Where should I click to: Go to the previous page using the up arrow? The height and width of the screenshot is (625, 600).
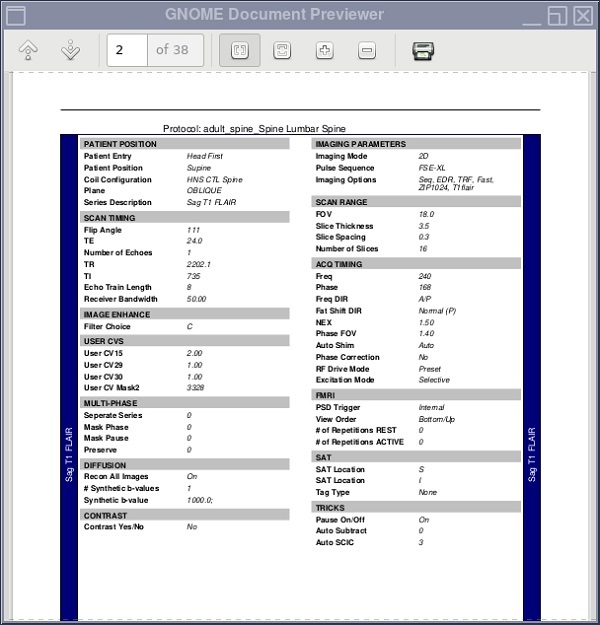point(29,51)
